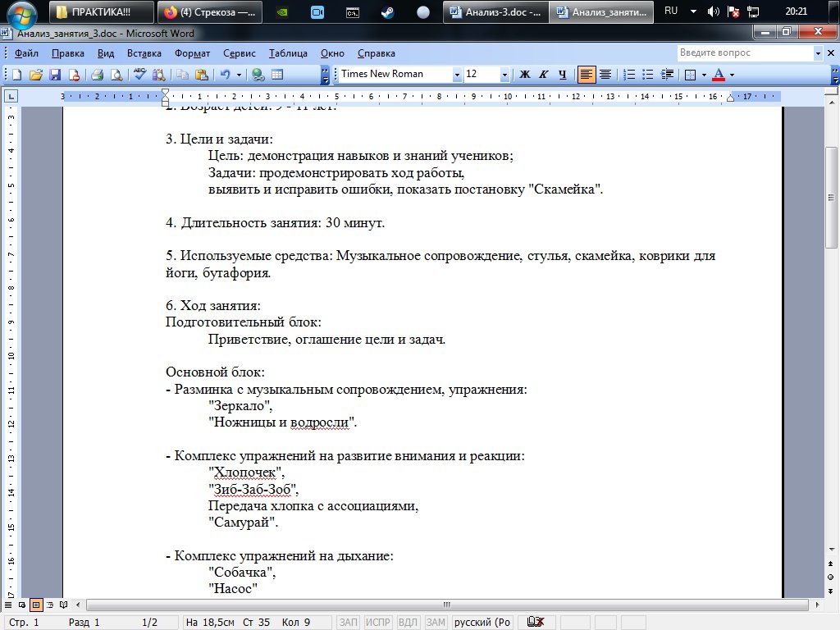Create a new blank document
Viewport: 840px width, 630px height.
pyautogui.click(x=16, y=75)
